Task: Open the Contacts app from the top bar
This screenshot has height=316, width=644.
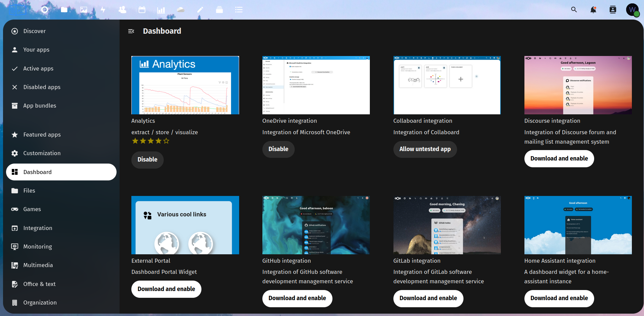Action: (122, 10)
